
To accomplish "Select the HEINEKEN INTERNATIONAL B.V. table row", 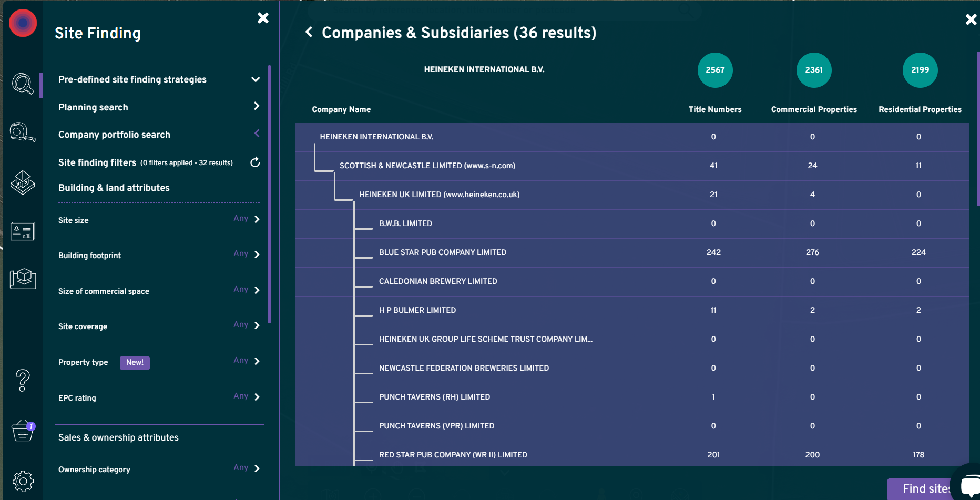I will tap(632, 137).
